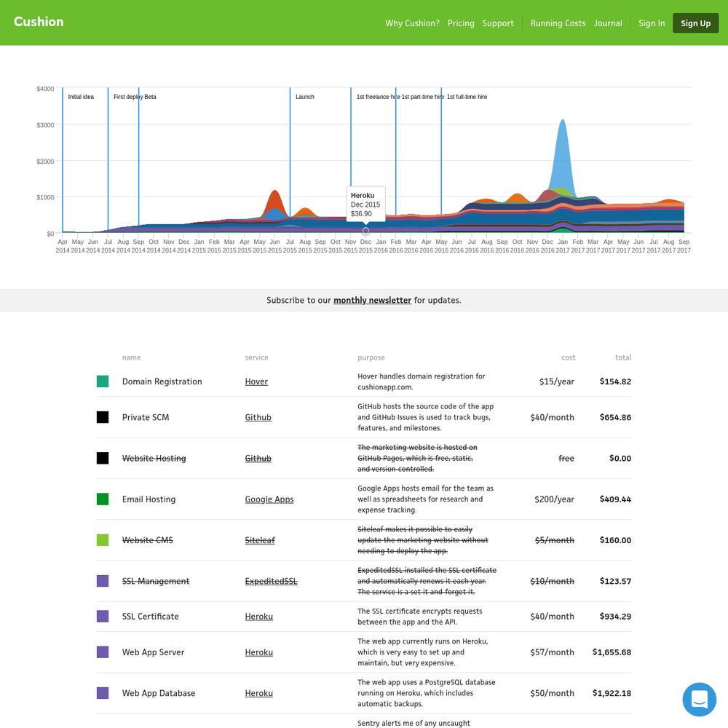This screenshot has width=728, height=728.
Task: Click the Web App Database purple swatch
Action: pyautogui.click(x=103, y=693)
